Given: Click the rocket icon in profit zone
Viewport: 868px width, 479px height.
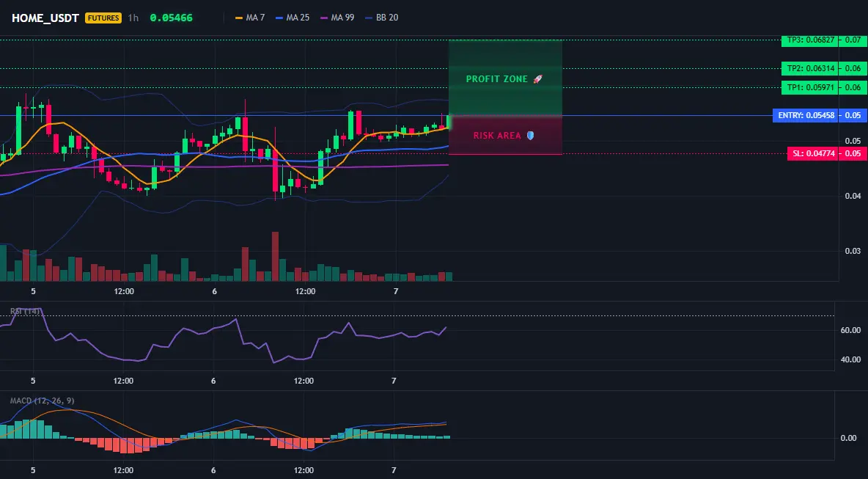Looking at the screenshot, I should click(x=537, y=79).
